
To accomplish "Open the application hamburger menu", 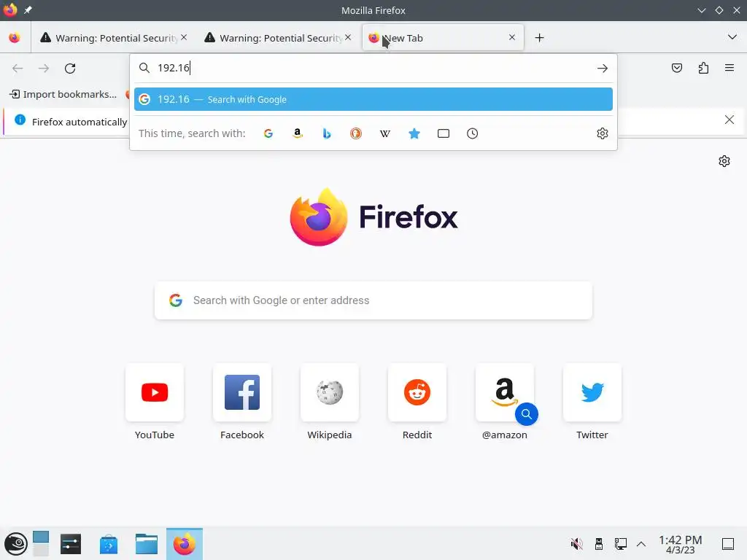I will click(729, 68).
